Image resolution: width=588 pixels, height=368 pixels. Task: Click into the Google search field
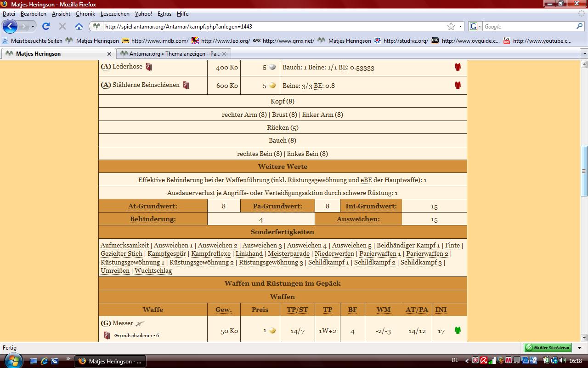tap(528, 27)
